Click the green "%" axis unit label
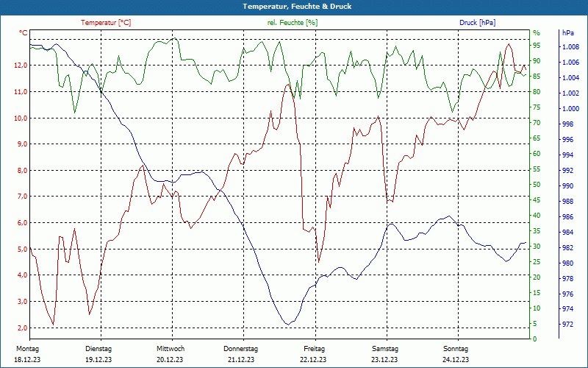Screen dimensions: 588x368 click(x=537, y=33)
